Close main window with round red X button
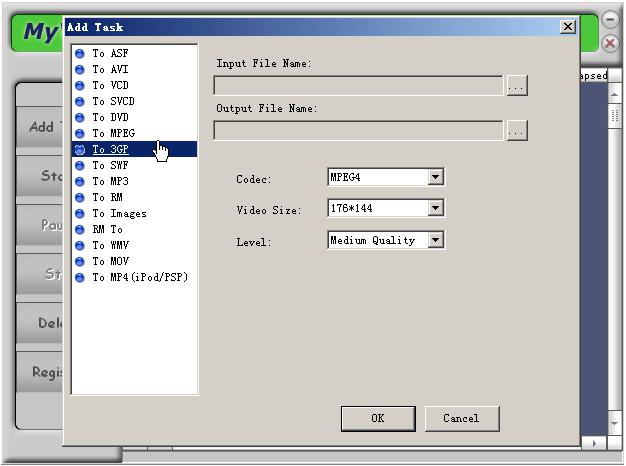Screen dimensions: 626x466 point(610,43)
